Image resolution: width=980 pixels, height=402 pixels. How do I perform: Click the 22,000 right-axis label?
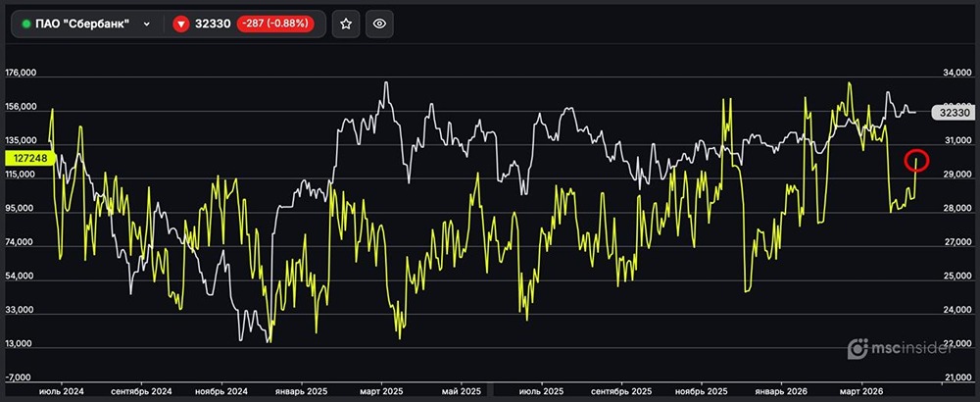[x=956, y=344]
